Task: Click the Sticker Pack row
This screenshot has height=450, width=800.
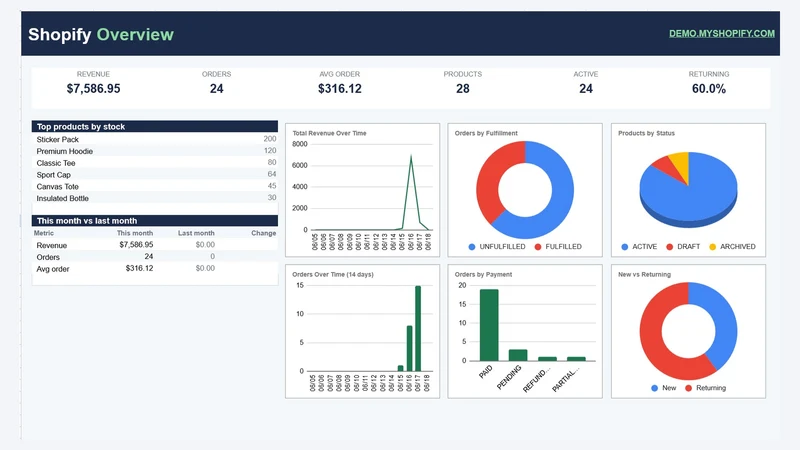Action: coord(155,139)
